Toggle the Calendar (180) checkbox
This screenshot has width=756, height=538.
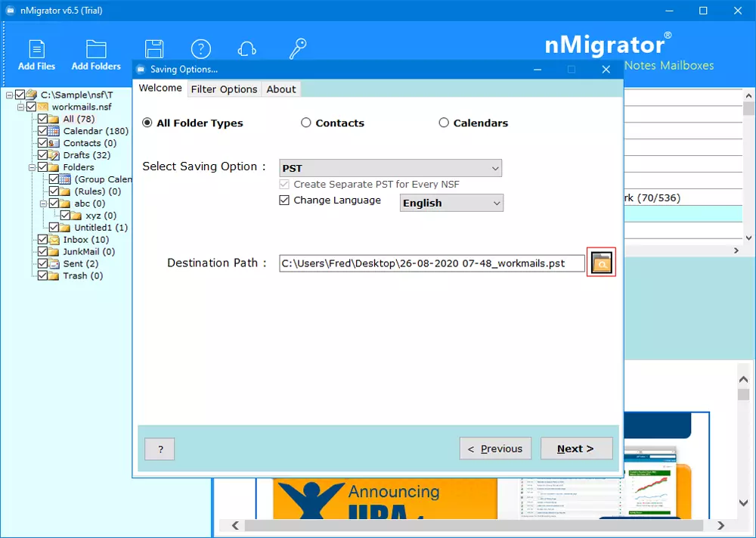(x=42, y=131)
